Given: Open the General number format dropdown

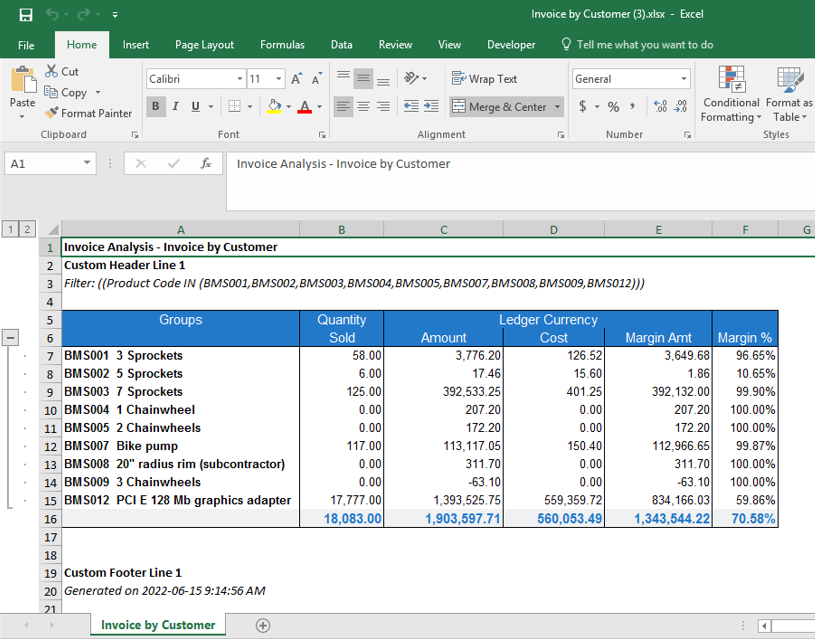Looking at the screenshot, I should click(x=684, y=79).
